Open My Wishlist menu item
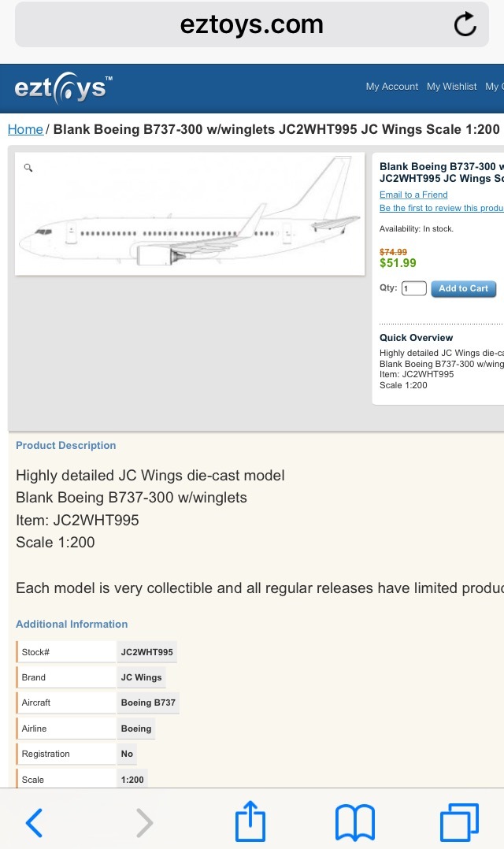Screen dimensions: 504x849 (x=452, y=87)
